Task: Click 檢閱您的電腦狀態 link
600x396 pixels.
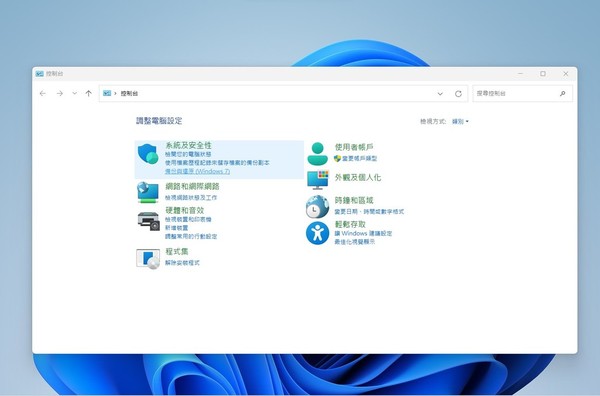Action: [x=188, y=154]
